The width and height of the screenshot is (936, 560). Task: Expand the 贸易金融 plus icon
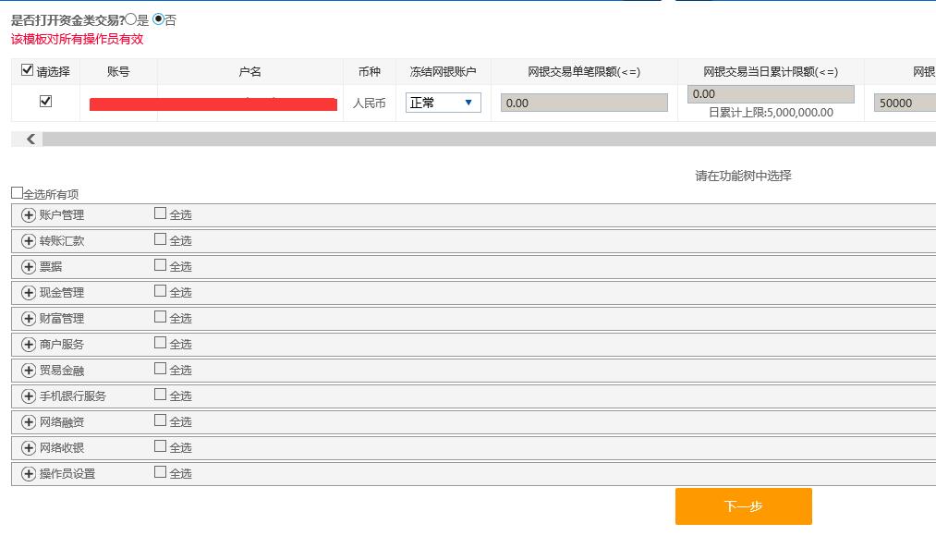[29, 371]
